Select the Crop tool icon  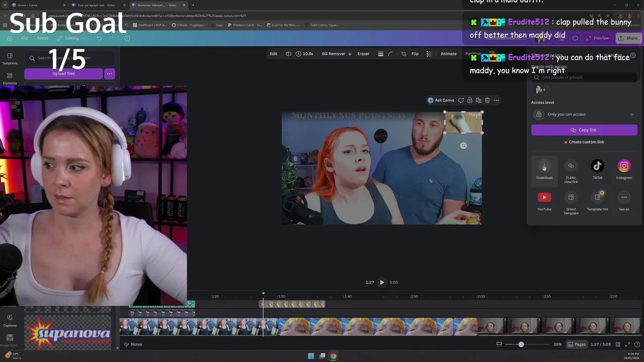coord(404,54)
